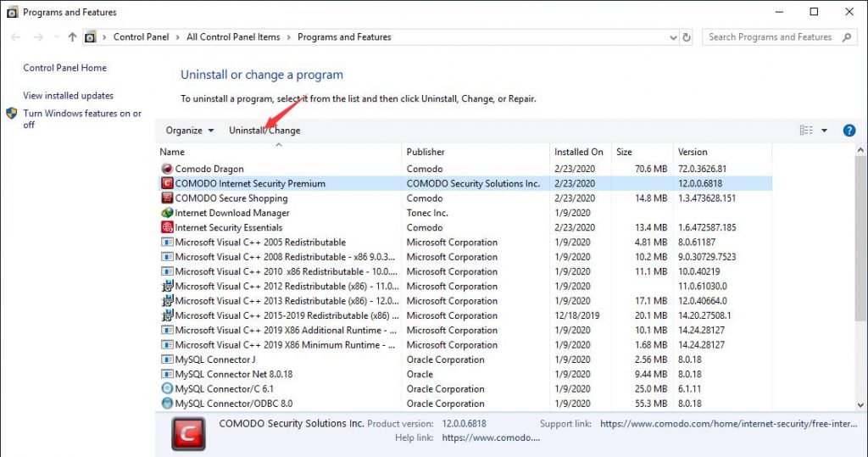Expand the chevron after All Control Panel Items

pos(289,37)
